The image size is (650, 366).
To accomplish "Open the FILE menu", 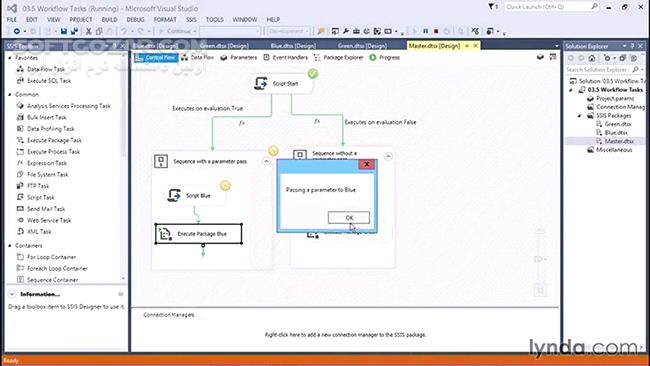I will click(12, 19).
